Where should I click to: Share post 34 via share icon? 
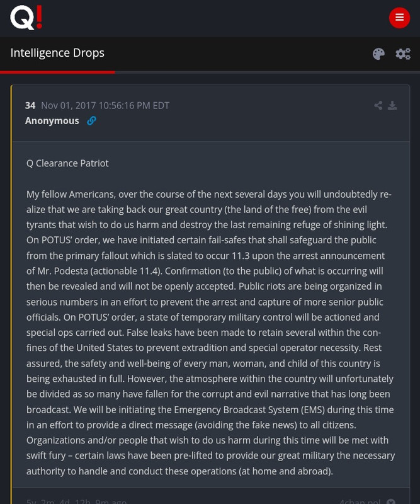point(378,105)
